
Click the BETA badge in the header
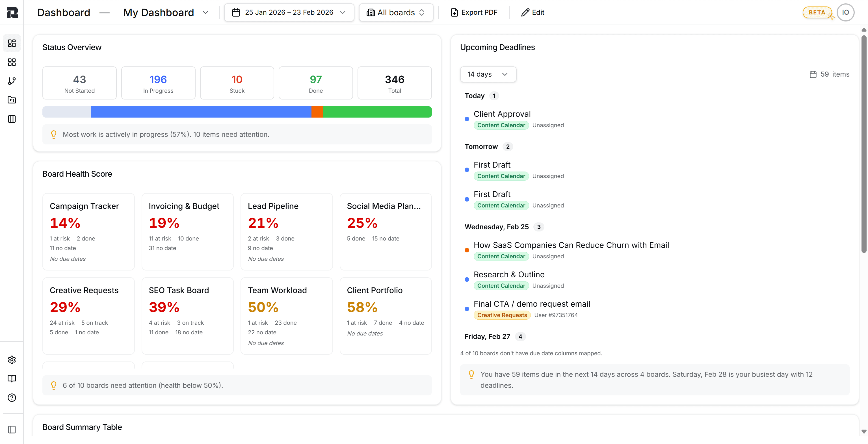click(x=817, y=12)
